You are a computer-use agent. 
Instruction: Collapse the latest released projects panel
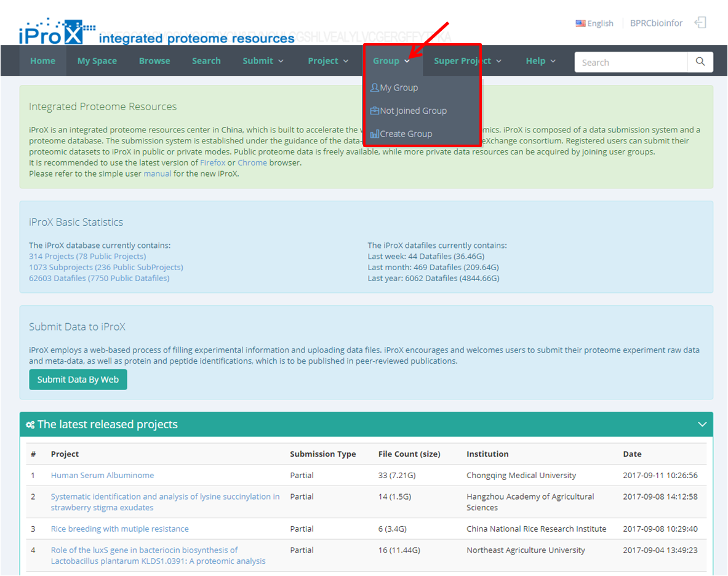[x=702, y=424]
